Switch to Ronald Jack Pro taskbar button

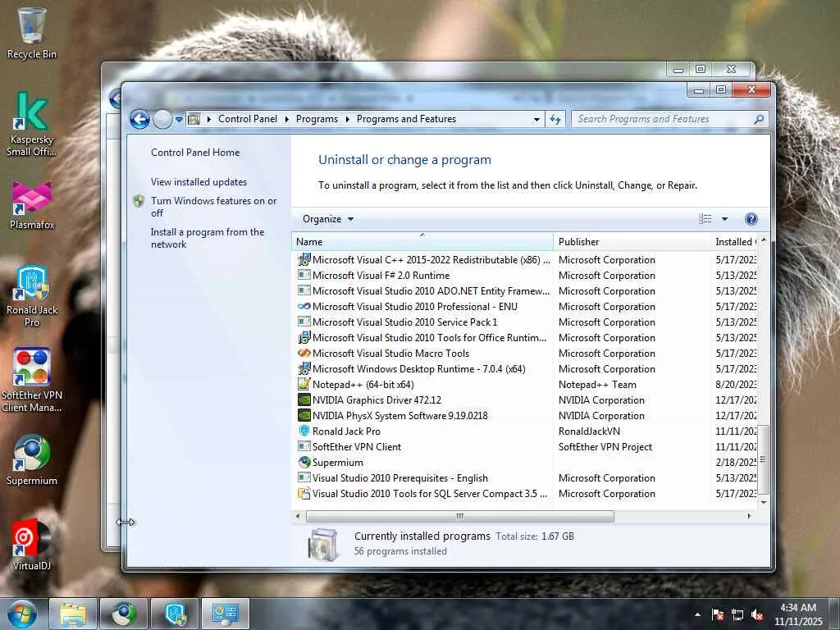175,614
